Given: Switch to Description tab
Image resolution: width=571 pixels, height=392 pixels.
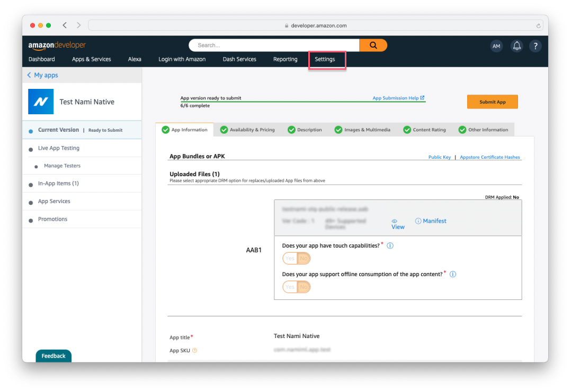Looking at the screenshot, I should coord(305,130).
